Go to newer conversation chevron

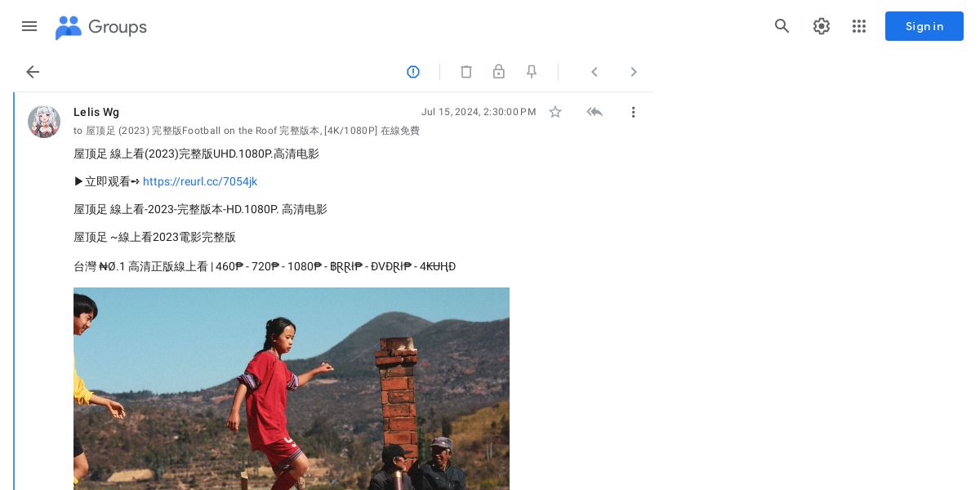(595, 72)
